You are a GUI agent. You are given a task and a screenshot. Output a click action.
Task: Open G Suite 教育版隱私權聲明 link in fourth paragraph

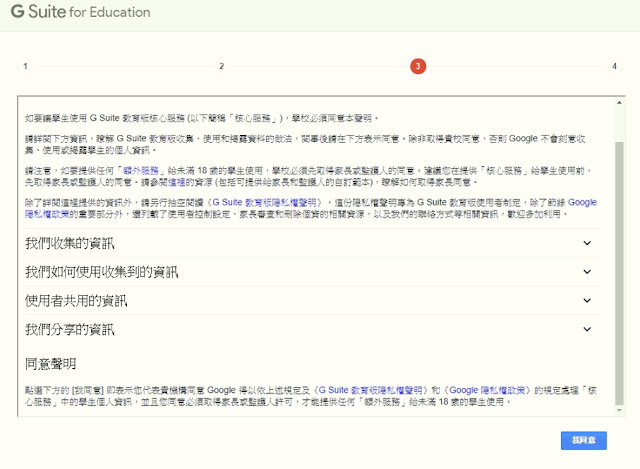click(x=264, y=202)
